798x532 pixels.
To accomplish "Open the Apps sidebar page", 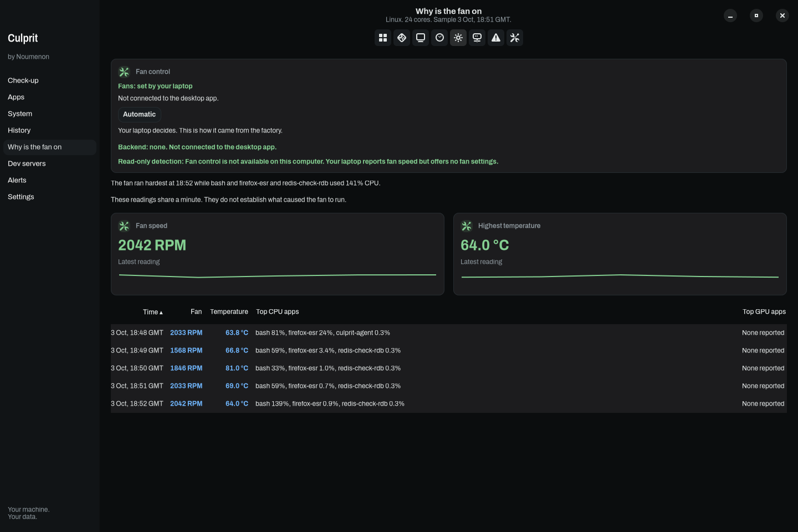I will (x=49, y=97).
